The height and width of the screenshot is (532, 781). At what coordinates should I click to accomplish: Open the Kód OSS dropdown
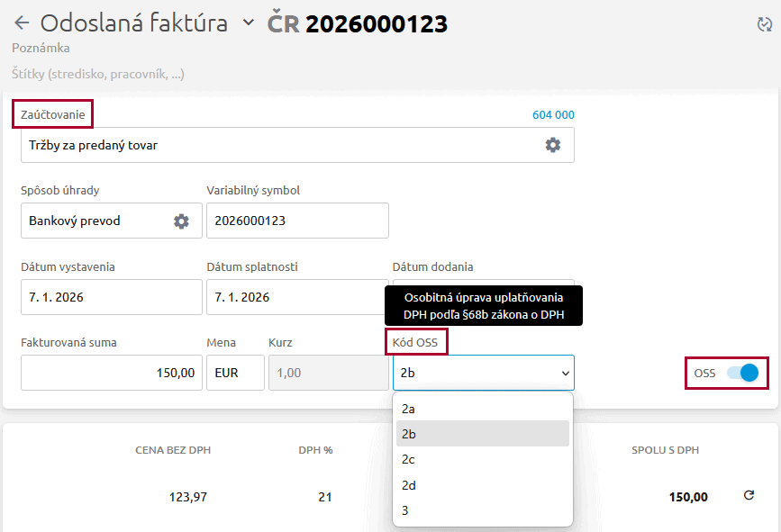click(483, 373)
